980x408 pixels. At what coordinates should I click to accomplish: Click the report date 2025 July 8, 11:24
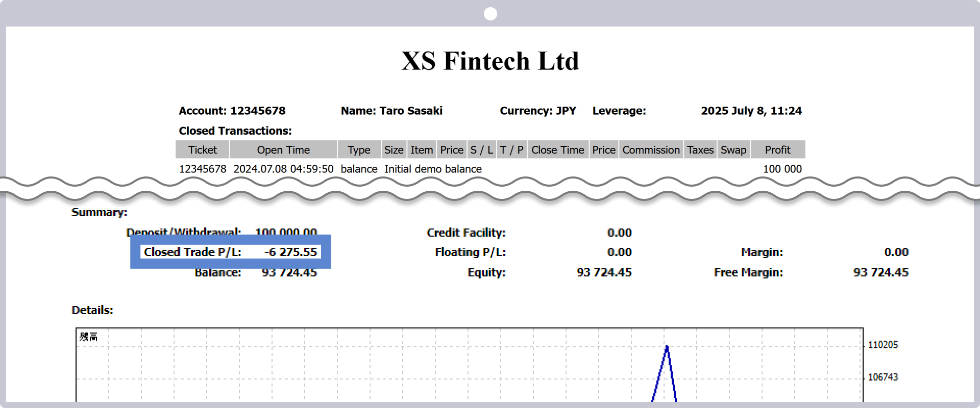(751, 111)
